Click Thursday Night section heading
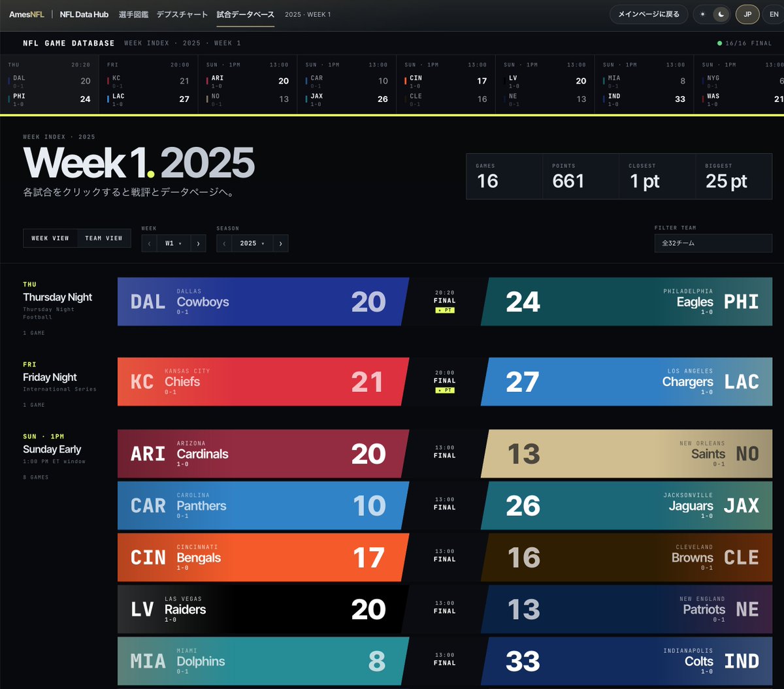Viewport: 784px width, 689px height. click(x=57, y=297)
